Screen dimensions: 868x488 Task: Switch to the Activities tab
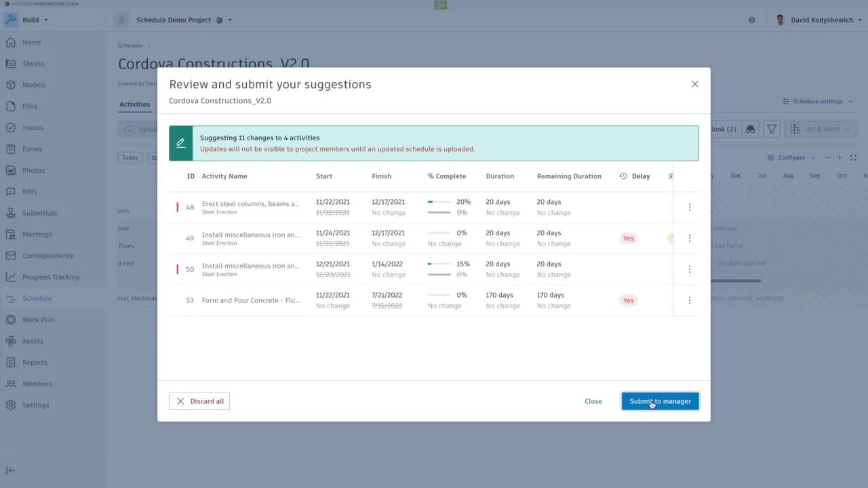click(134, 104)
